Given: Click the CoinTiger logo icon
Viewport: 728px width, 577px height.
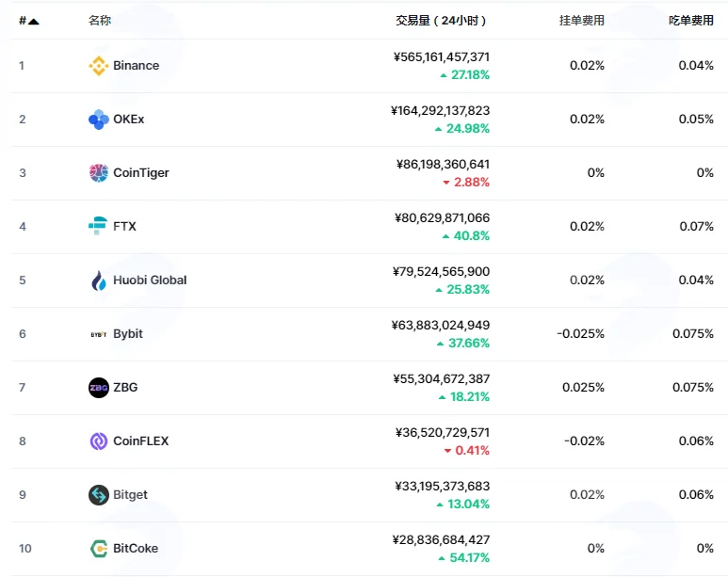Looking at the screenshot, I should (x=99, y=172).
